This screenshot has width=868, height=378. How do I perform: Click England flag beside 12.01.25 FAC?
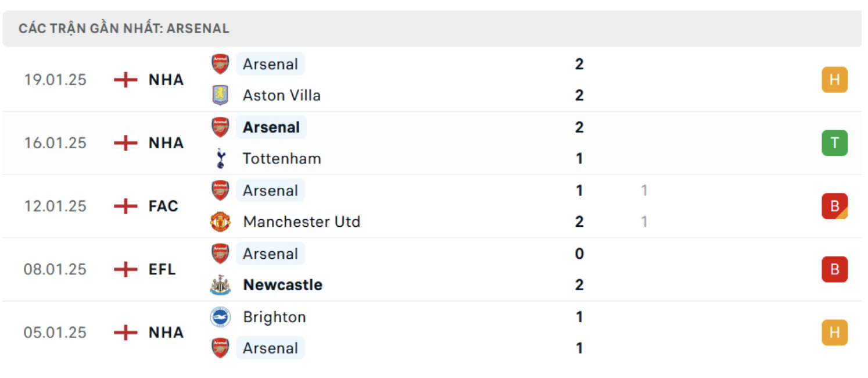pos(125,206)
